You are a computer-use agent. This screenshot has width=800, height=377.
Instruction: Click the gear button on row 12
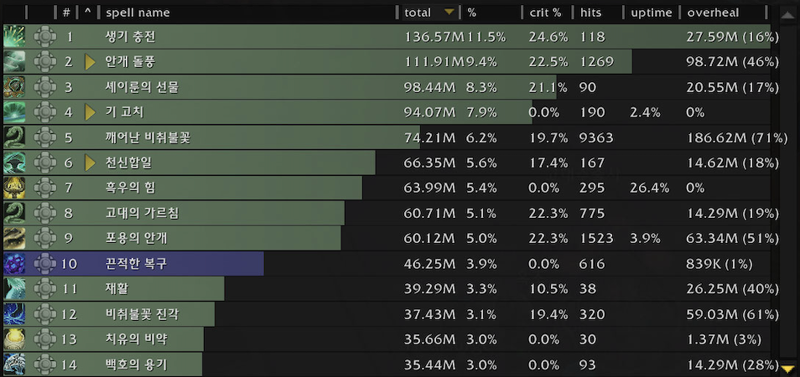pos(45,314)
